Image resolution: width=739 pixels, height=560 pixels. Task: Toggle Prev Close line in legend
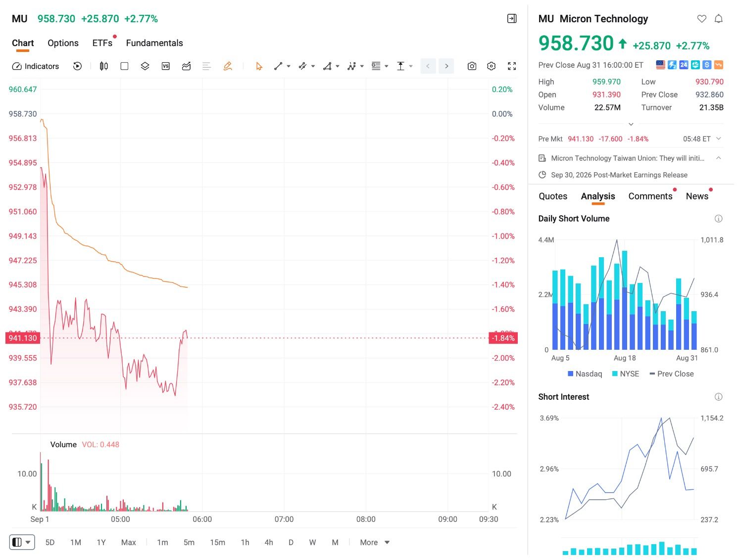[672, 374]
